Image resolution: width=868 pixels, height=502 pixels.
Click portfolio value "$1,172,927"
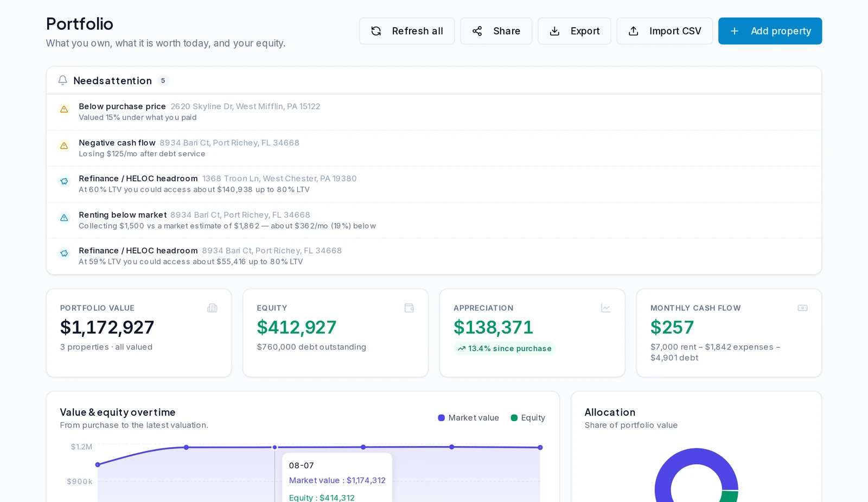pos(107,327)
